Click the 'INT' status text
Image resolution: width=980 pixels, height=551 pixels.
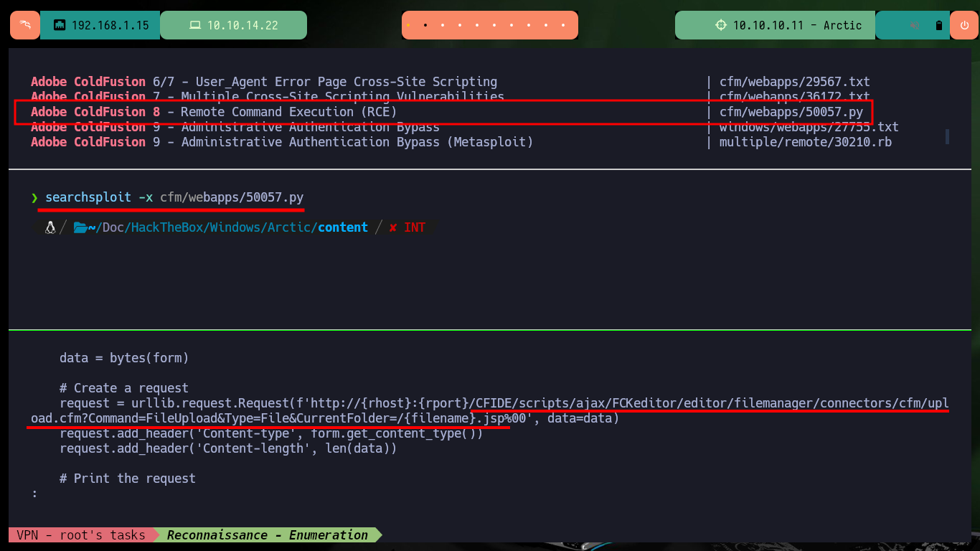point(415,227)
